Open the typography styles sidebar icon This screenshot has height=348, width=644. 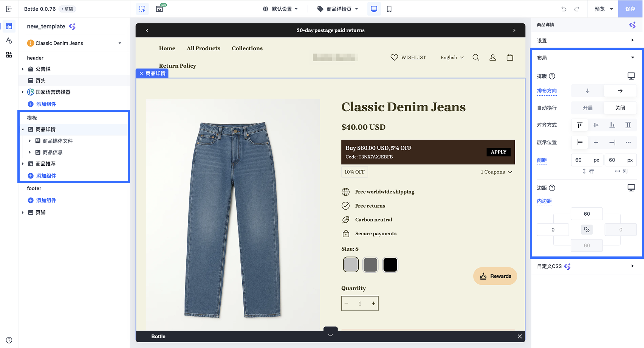(9, 40)
